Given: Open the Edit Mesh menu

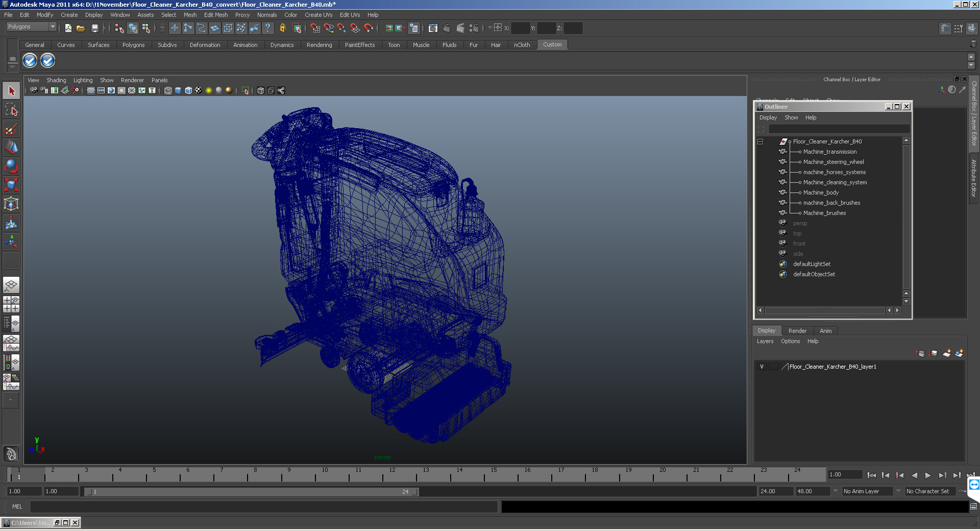Looking at the screenshot, I should pos(216,15).
